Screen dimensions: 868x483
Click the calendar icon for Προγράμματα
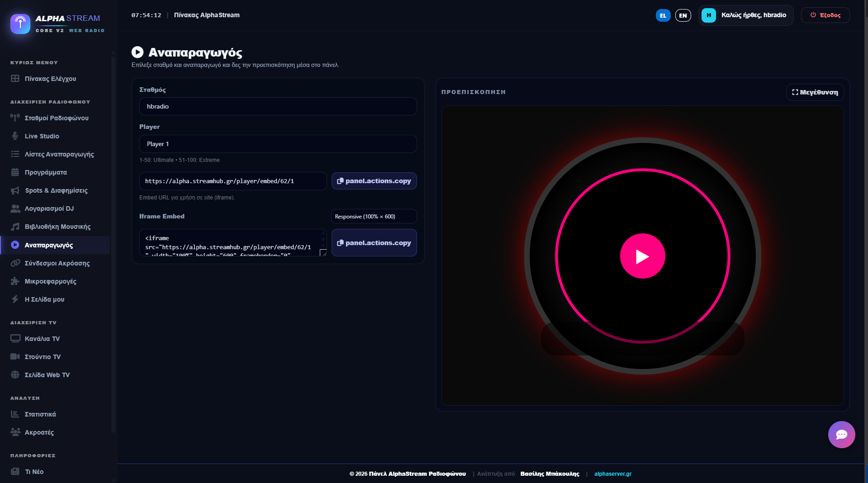15,172
